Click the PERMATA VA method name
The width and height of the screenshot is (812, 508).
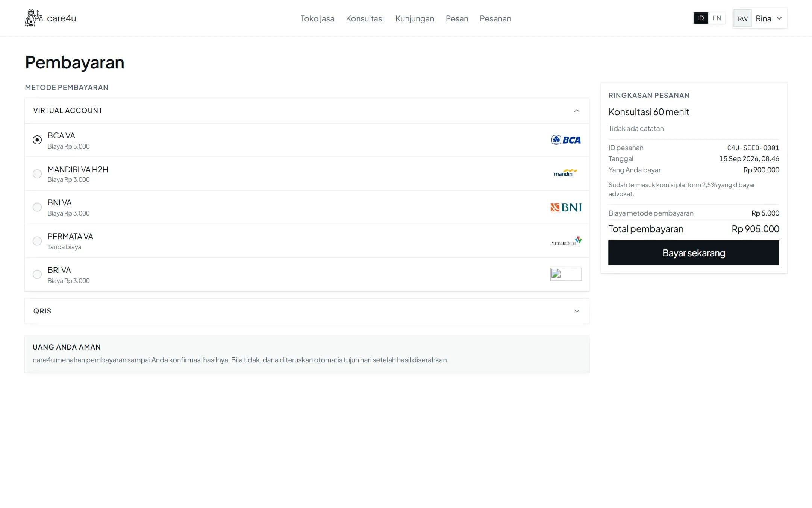click(70, 237)
